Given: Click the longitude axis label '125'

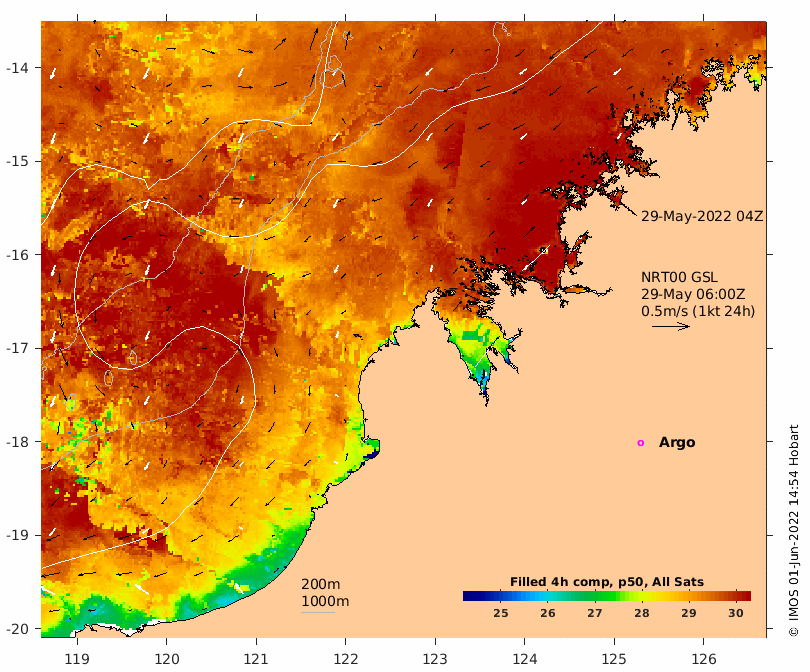Looking at the screenshot, I should [x=614, y=659].
